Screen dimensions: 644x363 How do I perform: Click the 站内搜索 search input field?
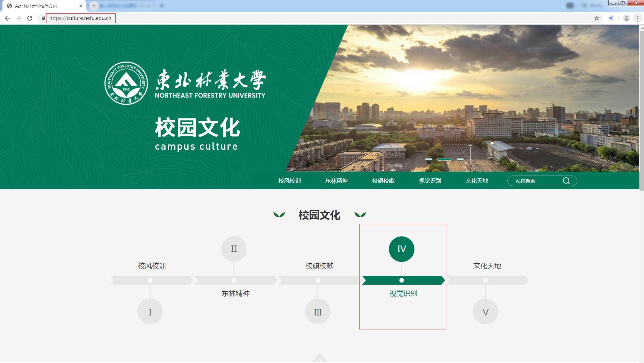point(535,181)
